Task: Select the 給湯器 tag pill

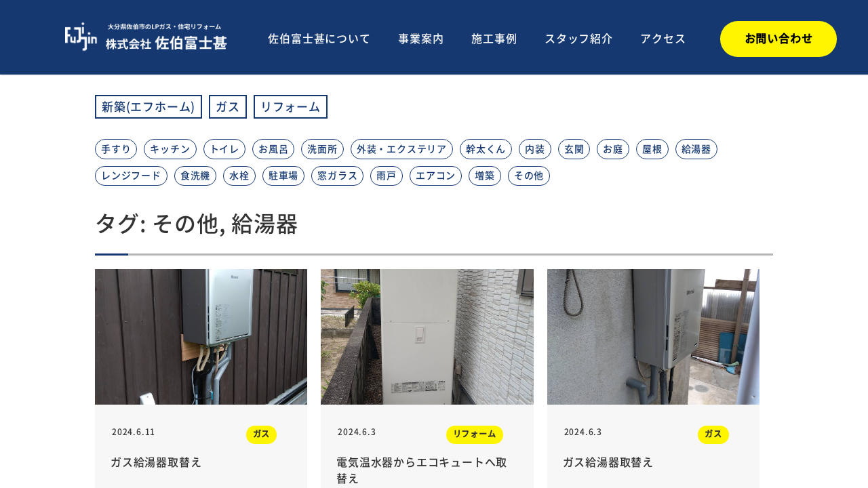Action: tap(696, 149)
